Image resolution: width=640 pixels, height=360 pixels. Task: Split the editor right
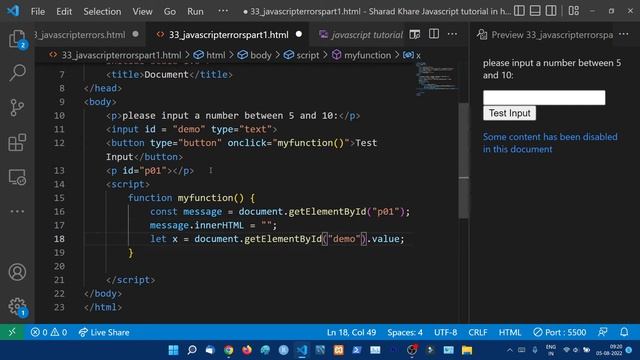[434, 34]
